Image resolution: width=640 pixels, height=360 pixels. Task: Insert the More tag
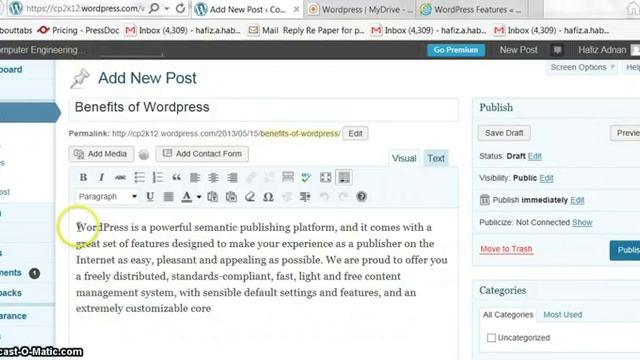(288, 177)
